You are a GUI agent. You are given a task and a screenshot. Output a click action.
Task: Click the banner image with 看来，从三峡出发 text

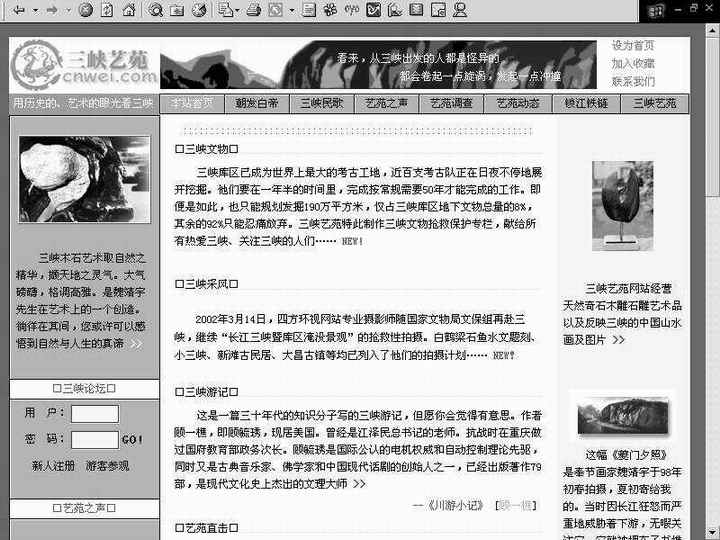pyautogui.click(x=378, y=65)
